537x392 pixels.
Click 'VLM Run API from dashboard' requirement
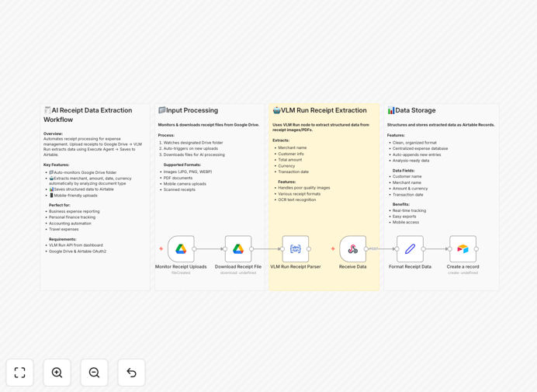(x=76, y=245)
